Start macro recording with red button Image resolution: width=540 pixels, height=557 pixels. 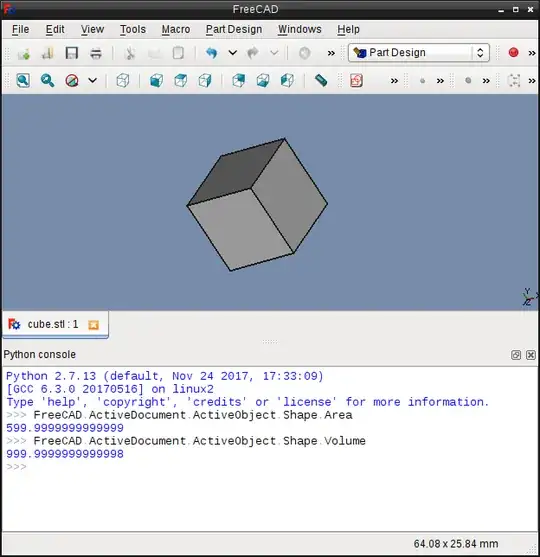click(x=513, y=53)
